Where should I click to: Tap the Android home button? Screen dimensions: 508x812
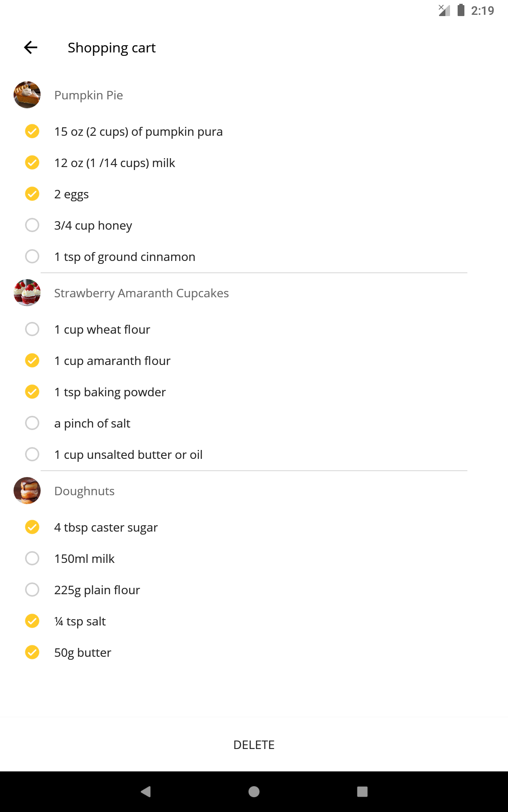click(x=254, y=792)
